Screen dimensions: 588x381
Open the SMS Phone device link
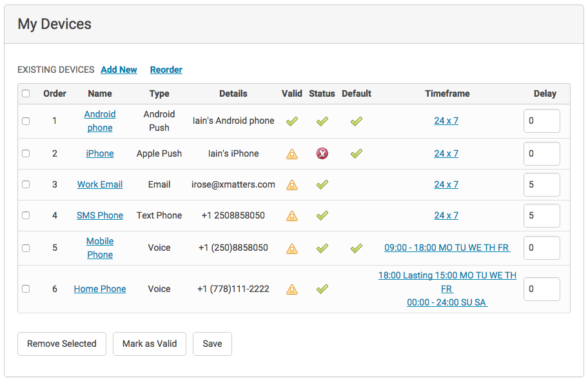tap(100, 215)
